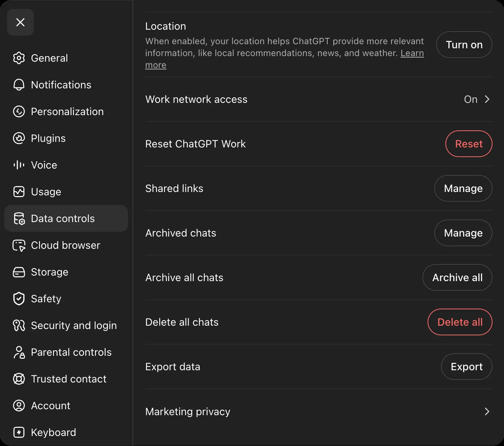Viewport: 504px width, 446px height.
Task: Click the Trusted contact lifebuoy icon
Action: [19, 379]
